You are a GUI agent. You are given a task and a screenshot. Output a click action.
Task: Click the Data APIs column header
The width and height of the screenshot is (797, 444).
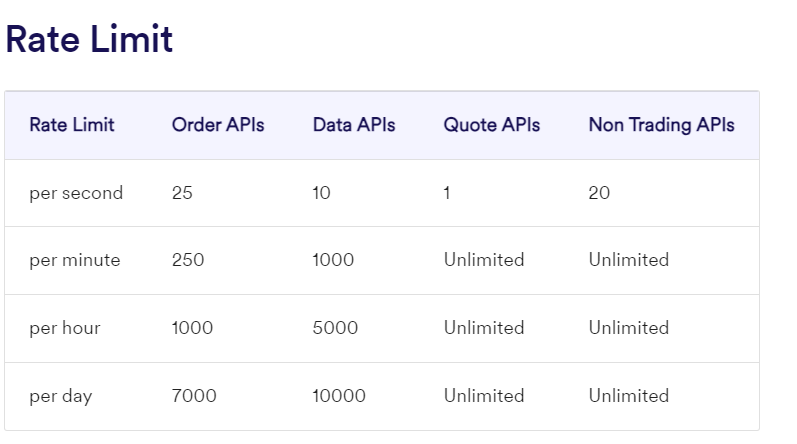[354, 125]
